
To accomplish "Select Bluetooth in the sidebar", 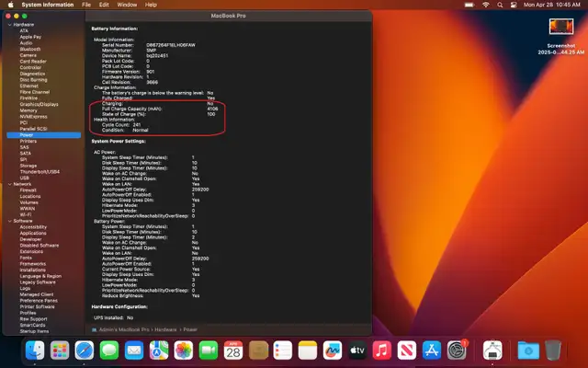I will point(30,49).
